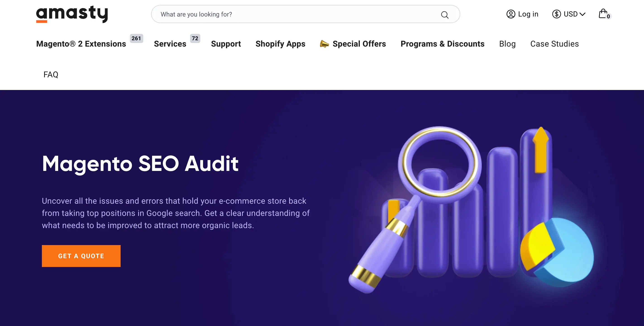Click the search magnifier icon

point(445,14)
